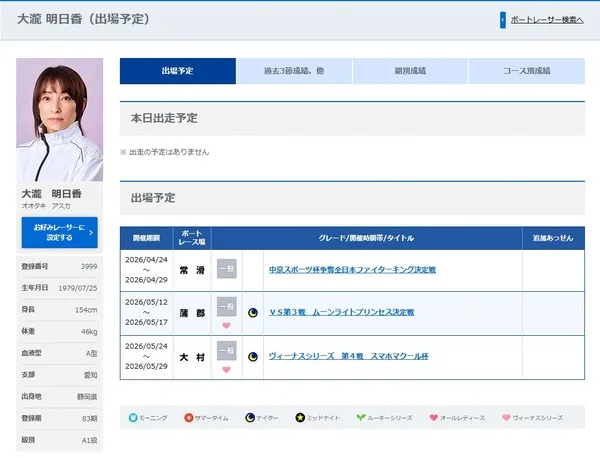Open the ヴィーナスシリーズ 第４戦 スマホマクール杯 link
The height and width of the screenshot is (458, 600).
[349, 356]
